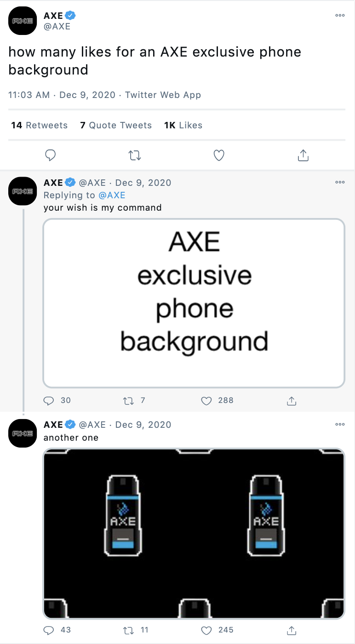Open the 1K Likes list
This screenshot has width=355, height=644.
pyautogui.click(x=183, y=125)
